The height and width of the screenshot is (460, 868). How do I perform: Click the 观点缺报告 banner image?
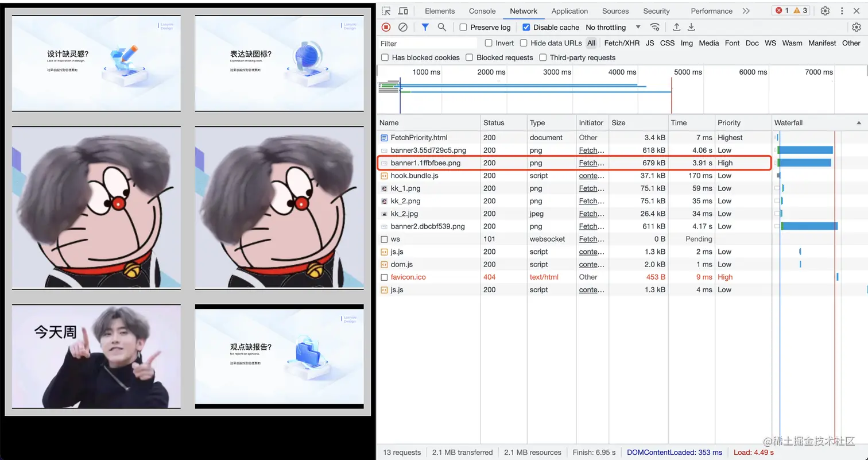[x=280, y=357]
